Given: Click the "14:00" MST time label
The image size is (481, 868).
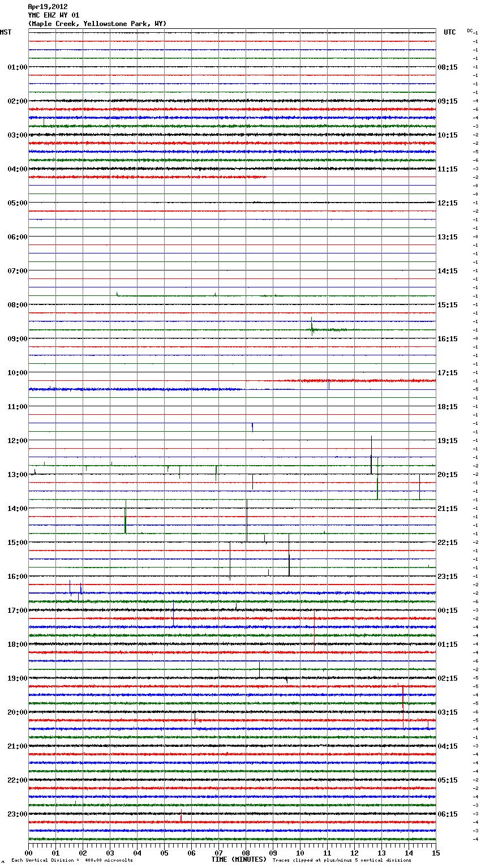Looking at the screenshot, I should coord(18,509).
